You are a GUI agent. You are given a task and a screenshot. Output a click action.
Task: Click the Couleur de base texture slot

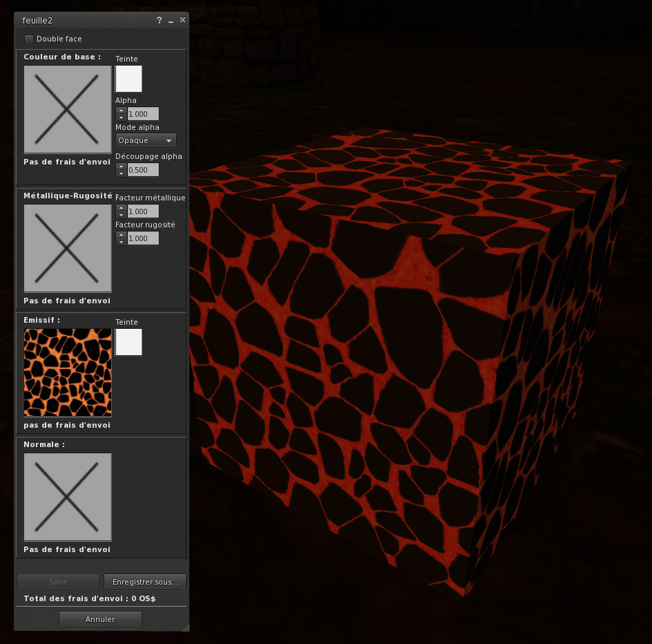tap(67, 109)
